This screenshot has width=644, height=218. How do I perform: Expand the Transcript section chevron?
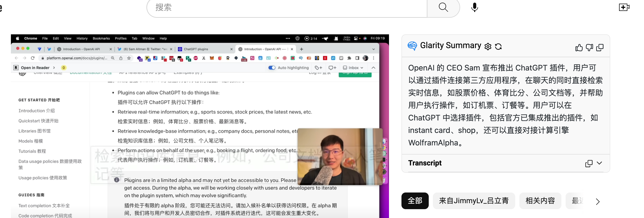599,163
